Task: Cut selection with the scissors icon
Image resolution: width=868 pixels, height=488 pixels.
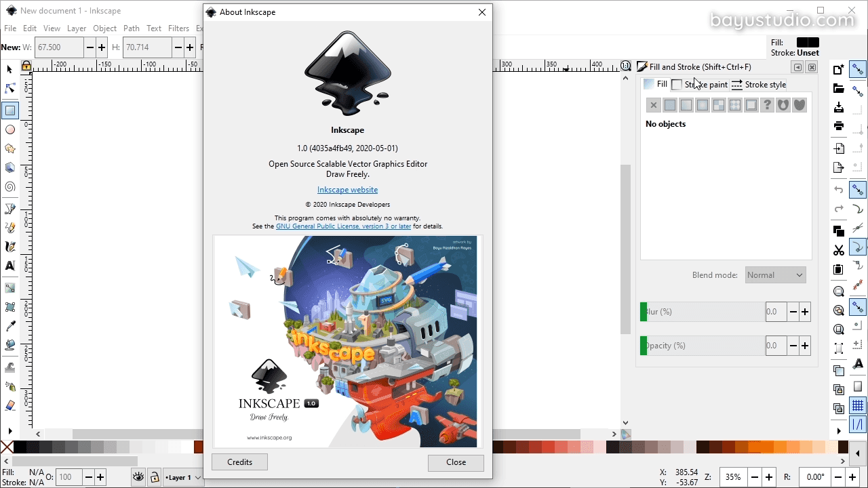Action: tap(839, 250)
